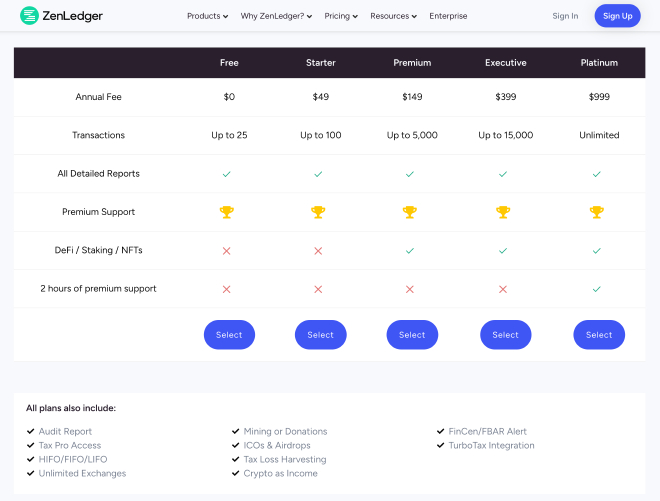The height and width of the screenshot is (501, 660).
Task: Click the $149 annual fee cell
Action: [412, 97]
